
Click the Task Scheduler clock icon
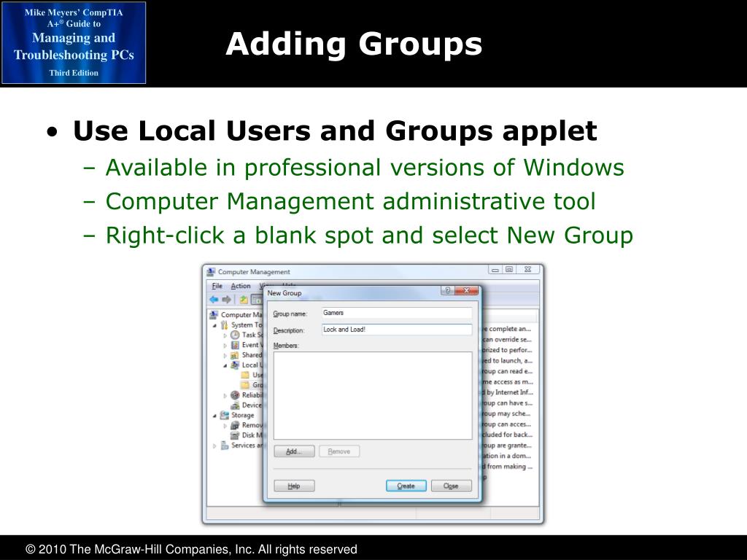(x=235, y=335)
